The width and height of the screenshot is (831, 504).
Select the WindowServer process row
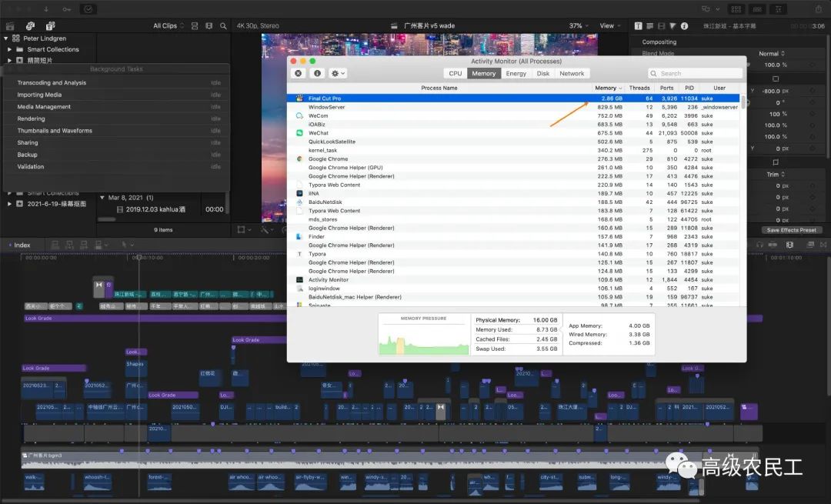pyautogui.click(x=513, y=107)
